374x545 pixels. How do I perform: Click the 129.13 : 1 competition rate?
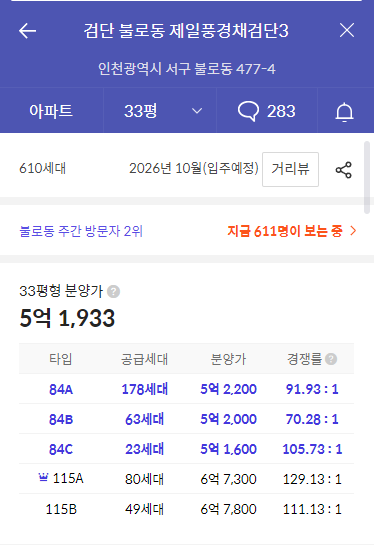[x=312, y=479]
